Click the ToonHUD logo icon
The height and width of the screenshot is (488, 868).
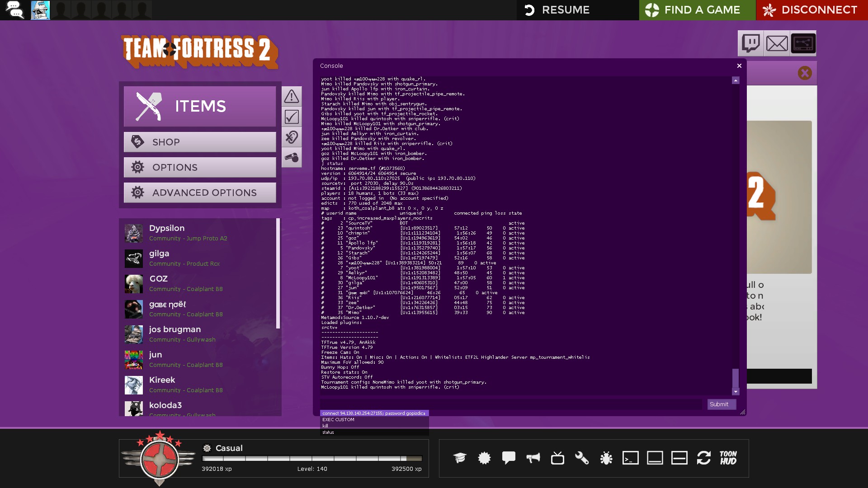point(728,458)
